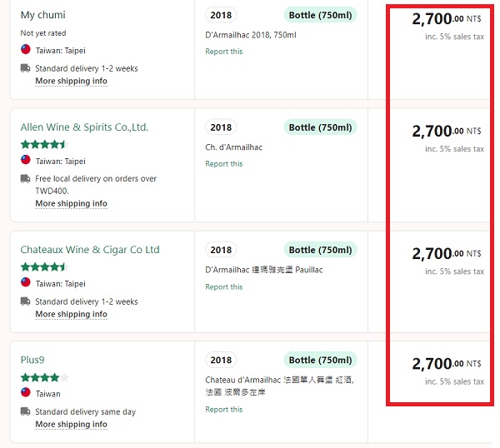Click Taiwan: Taipei location in the Chateaux Wine row

(x=61, y=284)
